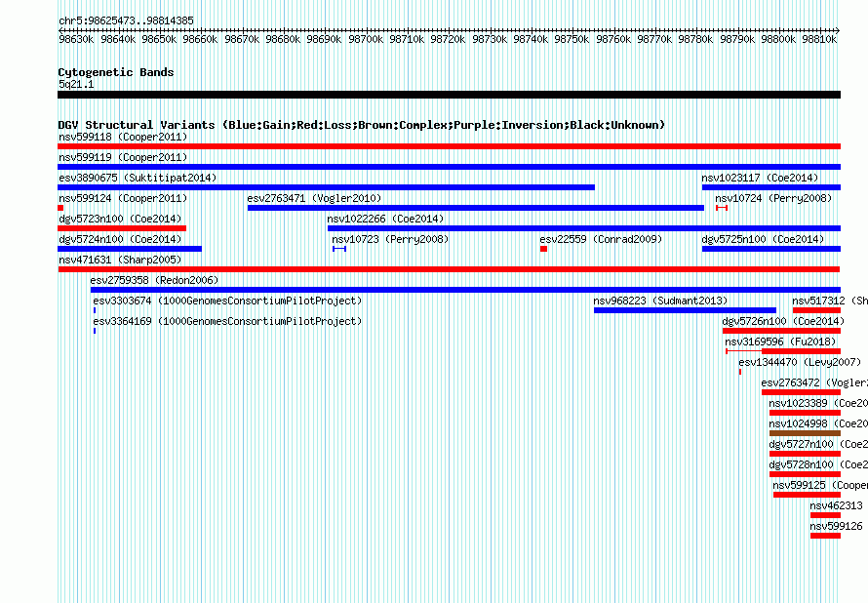The height and width of the screenshot is (603, 868).
Task: Click the small red esv22559 marker
Action: (x=543, y=249)
